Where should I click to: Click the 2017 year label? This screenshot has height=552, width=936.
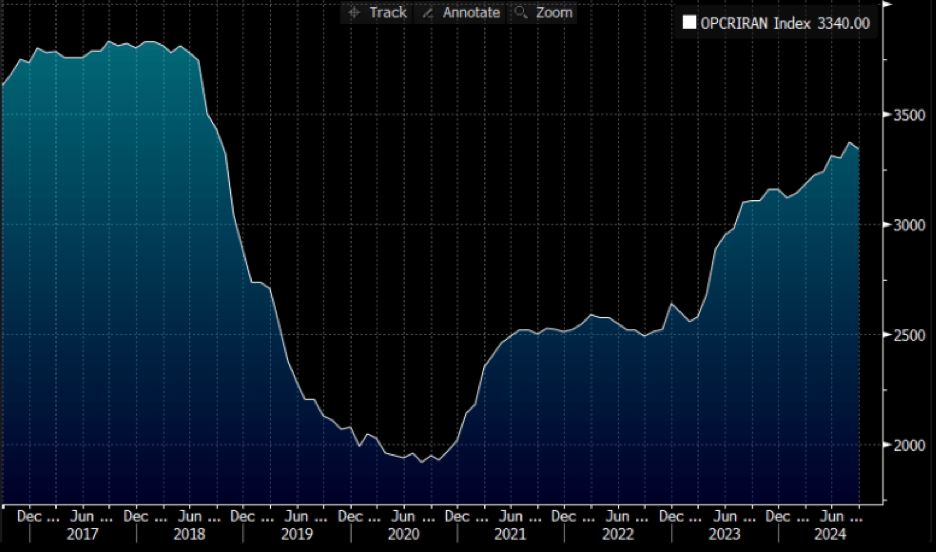tap(82, 534)
